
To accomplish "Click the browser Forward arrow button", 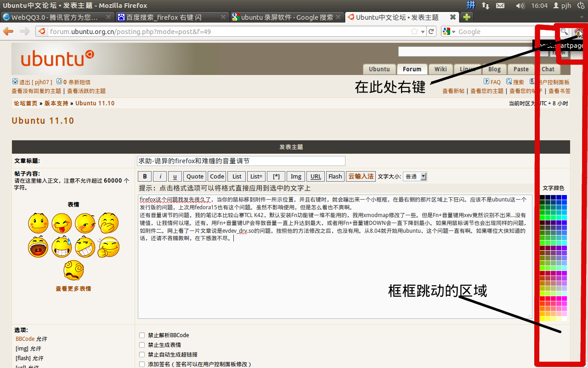I will (25, 31).
